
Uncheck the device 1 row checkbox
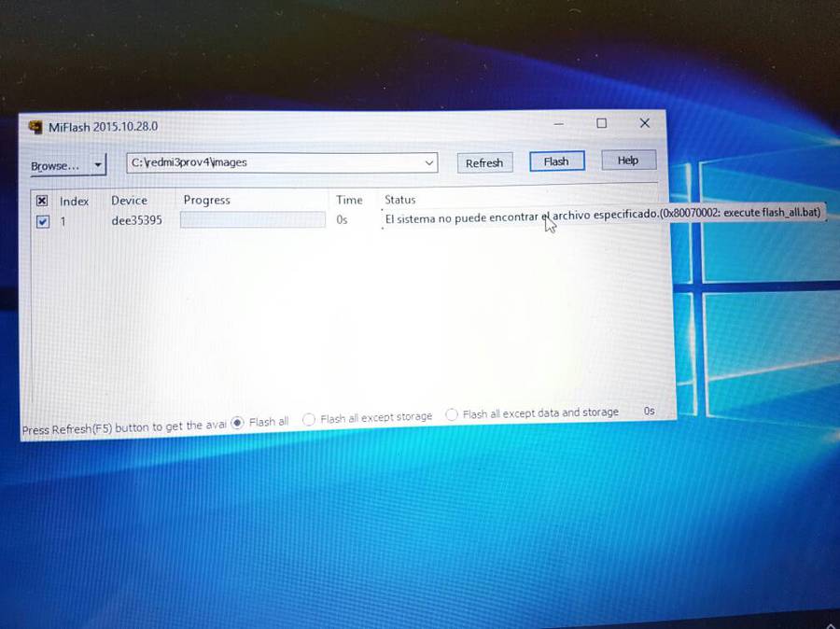(43, 221)
